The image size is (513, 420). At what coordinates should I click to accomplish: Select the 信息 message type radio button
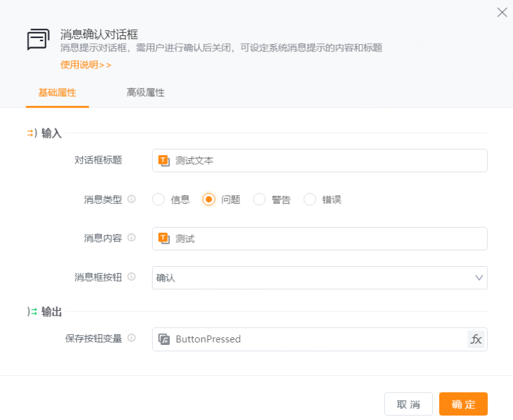click(x=158, y=199)
